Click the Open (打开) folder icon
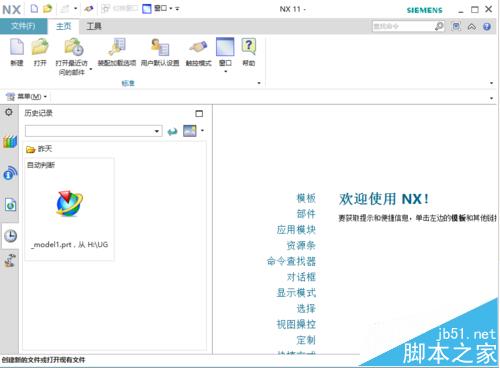 pos(40,47)
